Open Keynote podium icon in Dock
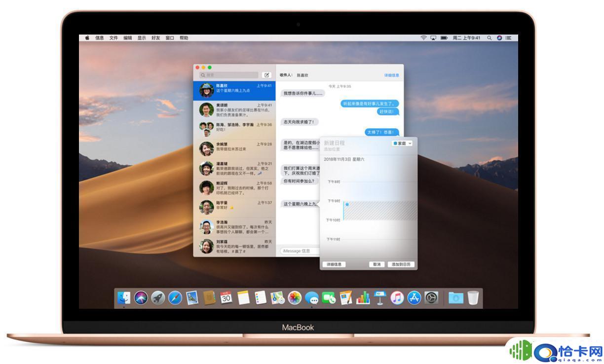The image size is (604, 364). point(380,298)
